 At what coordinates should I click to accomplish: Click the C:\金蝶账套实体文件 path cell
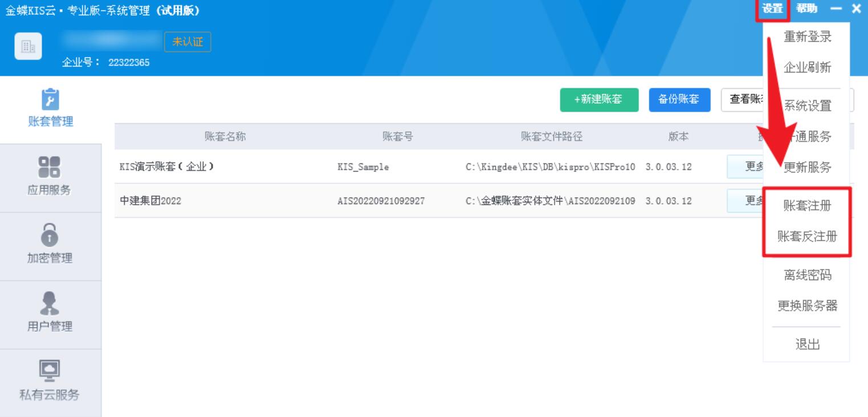pos(551,201)
